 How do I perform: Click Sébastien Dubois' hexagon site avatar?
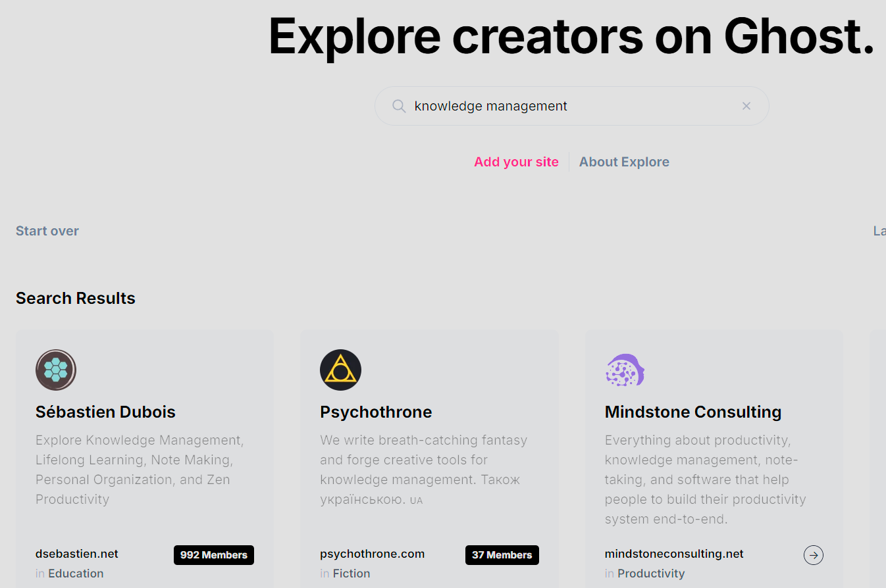[55, 370]
